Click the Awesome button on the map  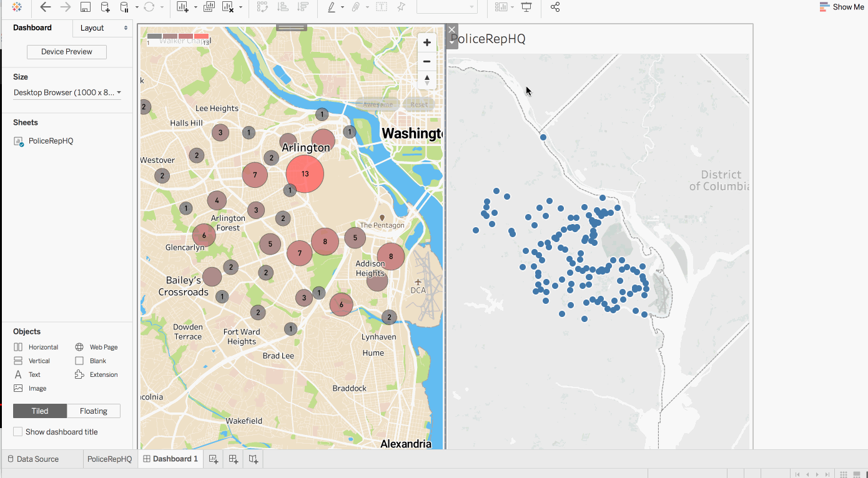tap(378, 104)
